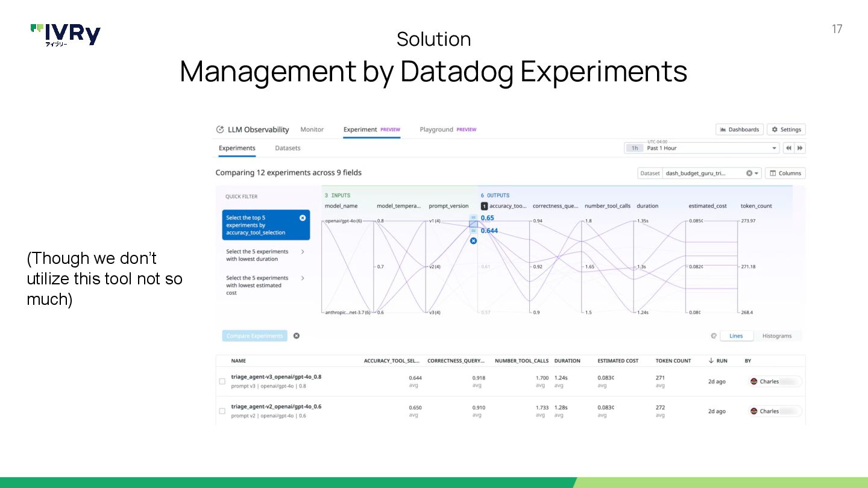Click the IVRy logo
The image size is (868, 488).
(66, 35)
